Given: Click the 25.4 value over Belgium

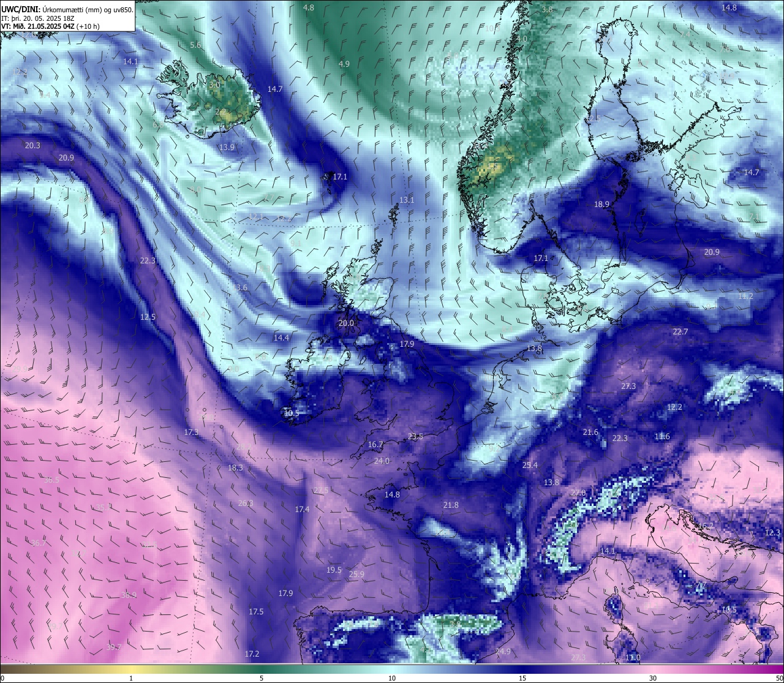Looking at the screenshot, I should [x=530, y=465].
